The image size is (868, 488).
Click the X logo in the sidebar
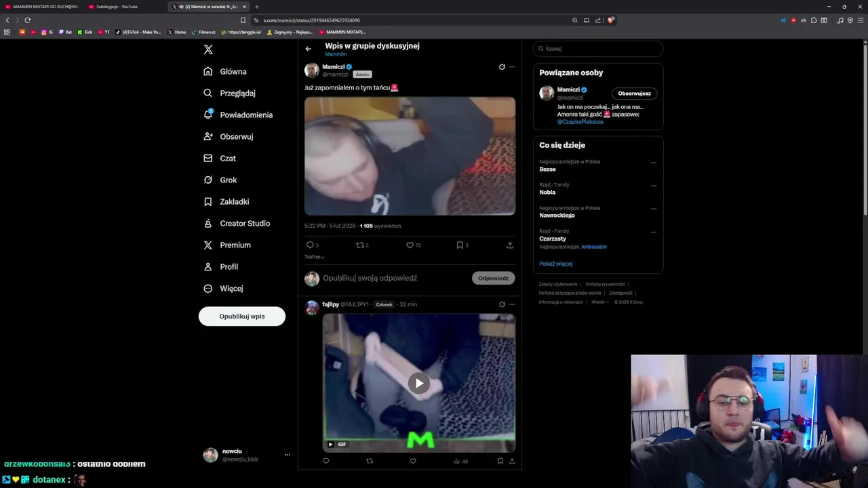[208, 49]
